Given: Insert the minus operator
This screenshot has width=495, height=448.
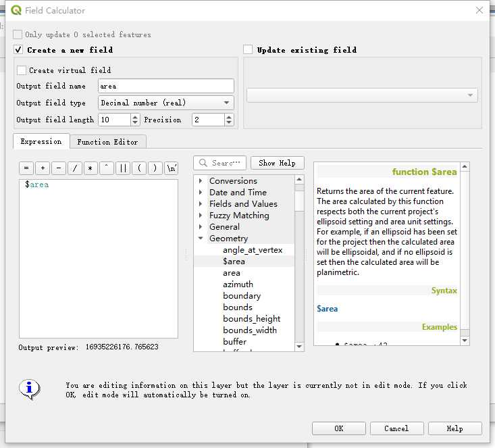Looking at the screenshot, I should tap(59, 168).
